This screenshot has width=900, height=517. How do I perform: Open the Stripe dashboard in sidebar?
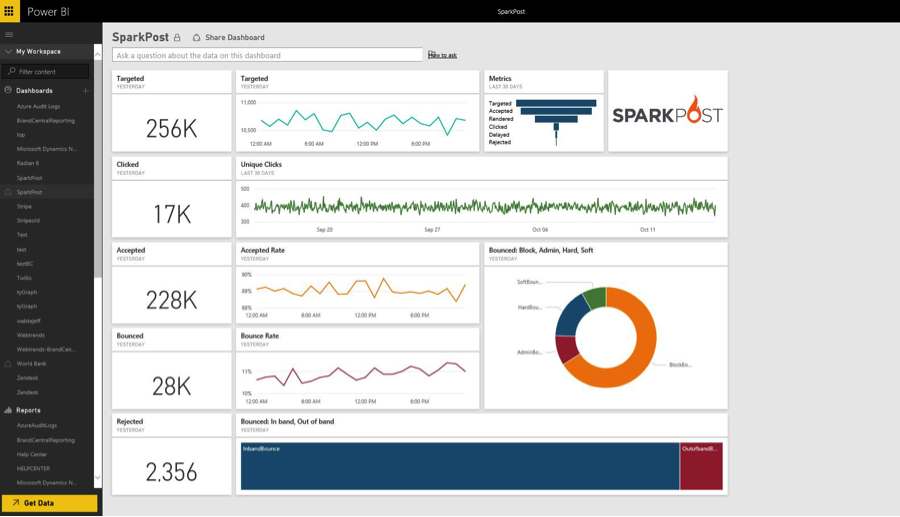point(24,206)
